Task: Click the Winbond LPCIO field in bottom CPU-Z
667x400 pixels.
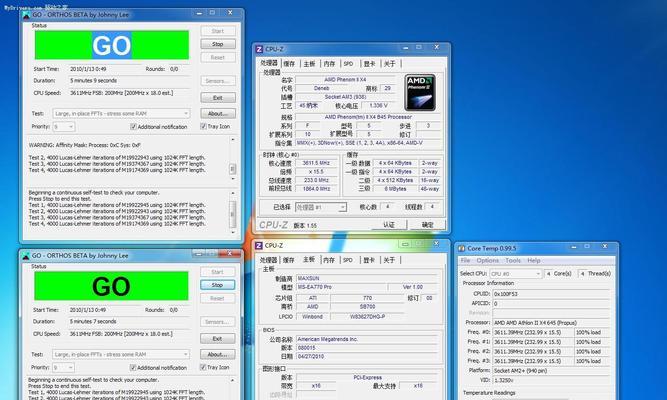Action: (x=312, y=317)
